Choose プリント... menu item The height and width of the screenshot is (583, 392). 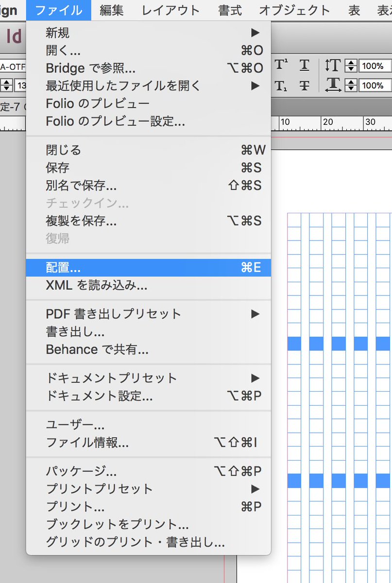tap(149, 506)
